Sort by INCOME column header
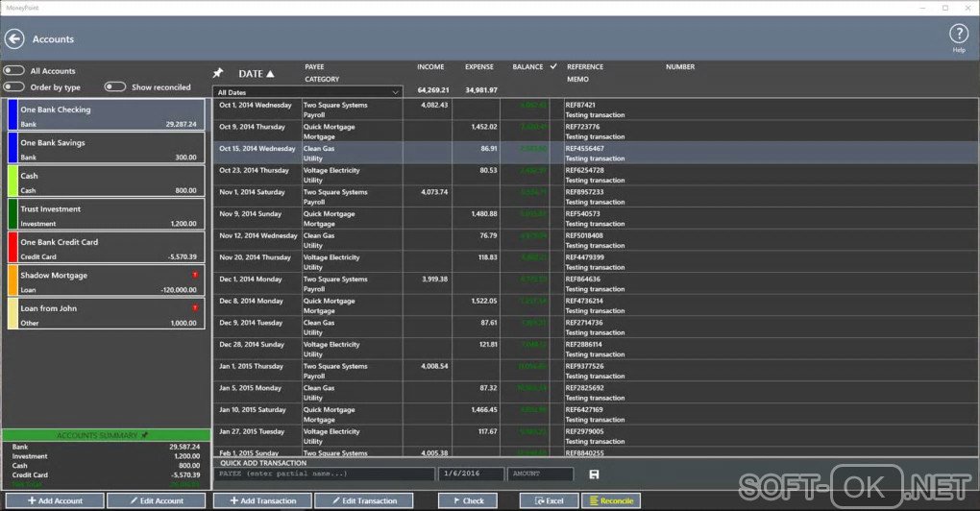The image size is (980, 511). [x=430, y=67]
